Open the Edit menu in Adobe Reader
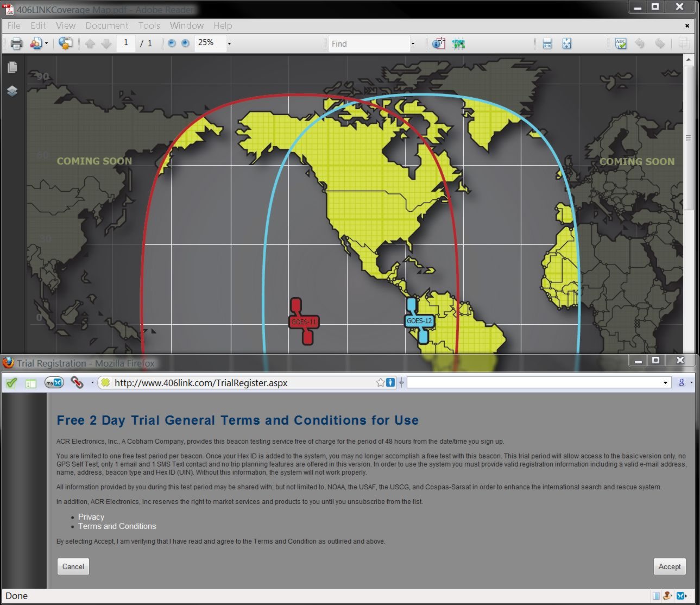Viewport: 700px width, 605px height. [38, 26]
